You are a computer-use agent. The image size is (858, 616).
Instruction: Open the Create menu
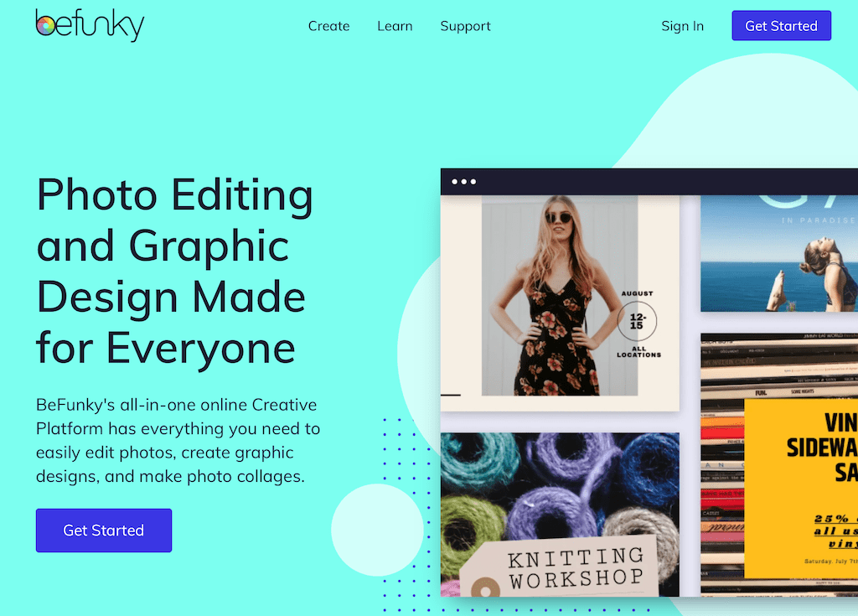pos(328,26)
